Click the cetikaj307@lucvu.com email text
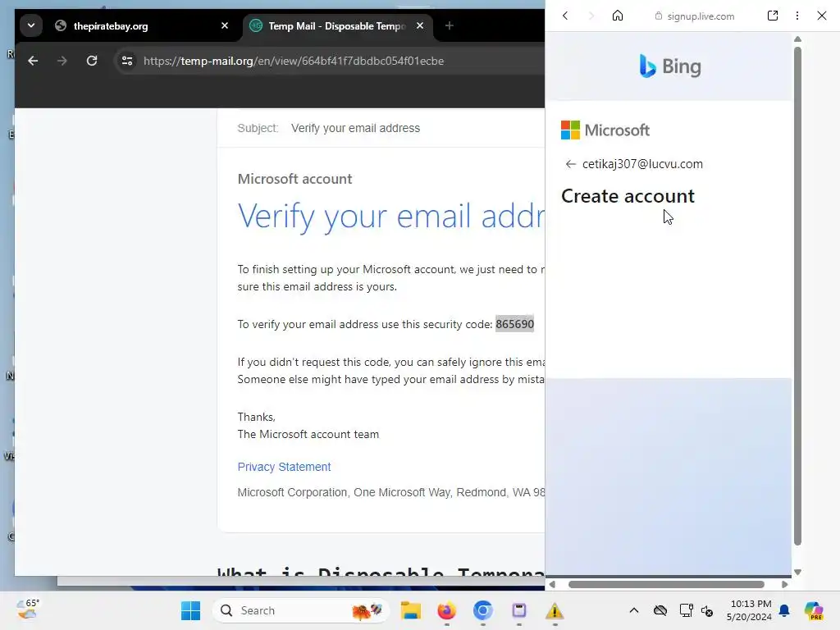This screenshot has width=840, height=630. [642, 164]
